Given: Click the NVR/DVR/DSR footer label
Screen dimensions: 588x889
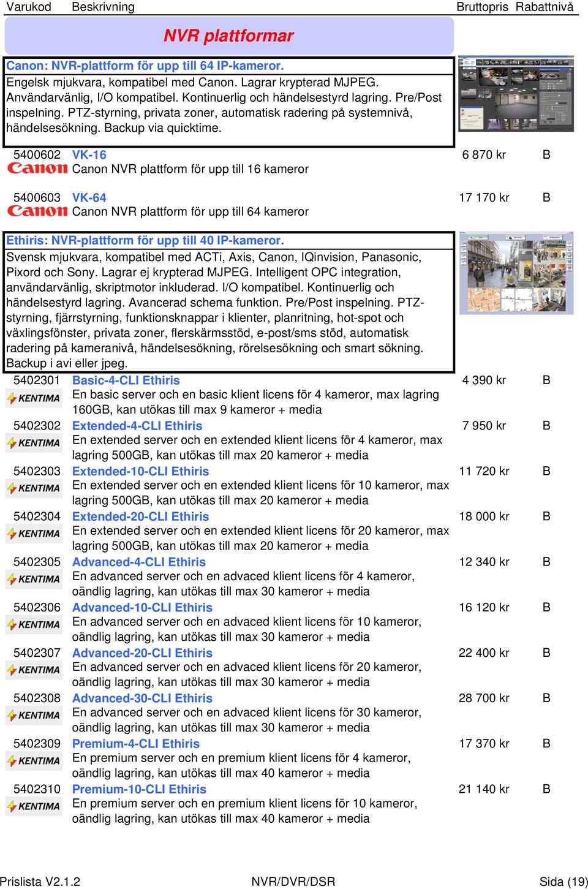Looking at the screenshot, I should pyautogui.click(x=293, y=882).
